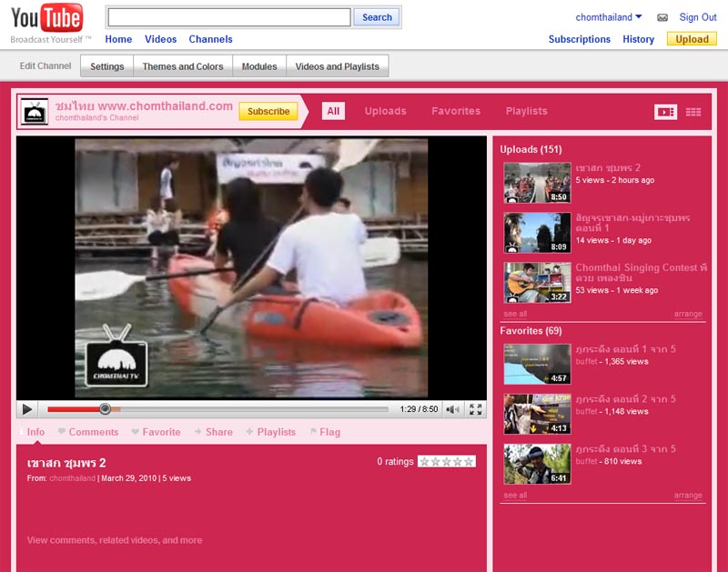Select the Uploads tab

coord(385,111)
